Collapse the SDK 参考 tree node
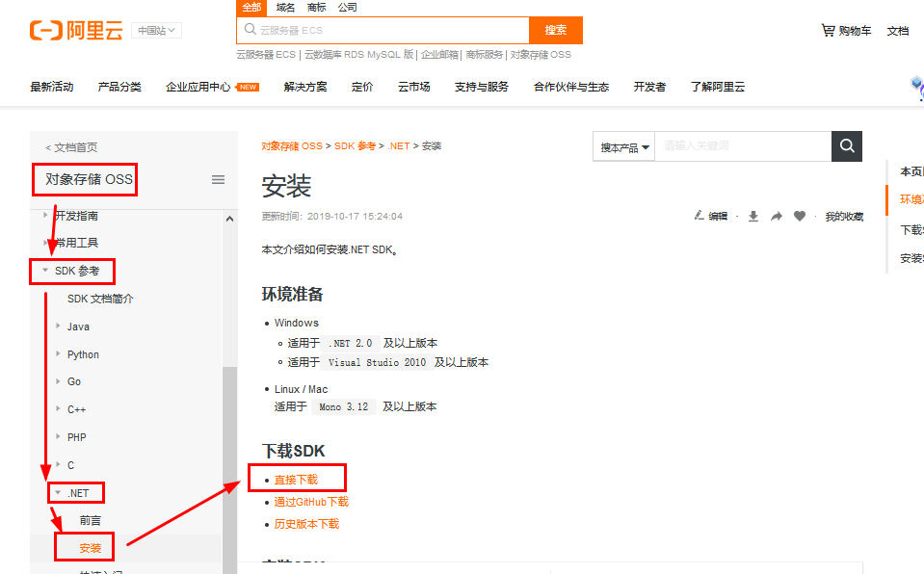 tap(45, 270)
